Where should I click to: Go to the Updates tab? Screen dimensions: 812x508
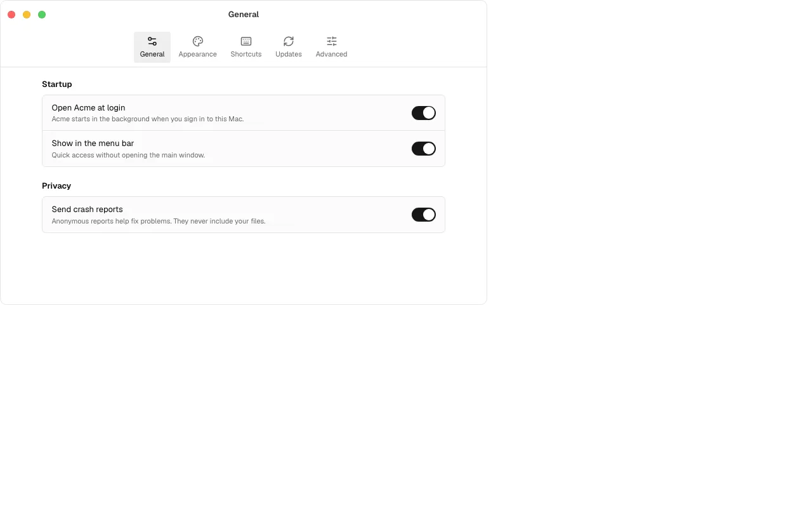[289, 48]
